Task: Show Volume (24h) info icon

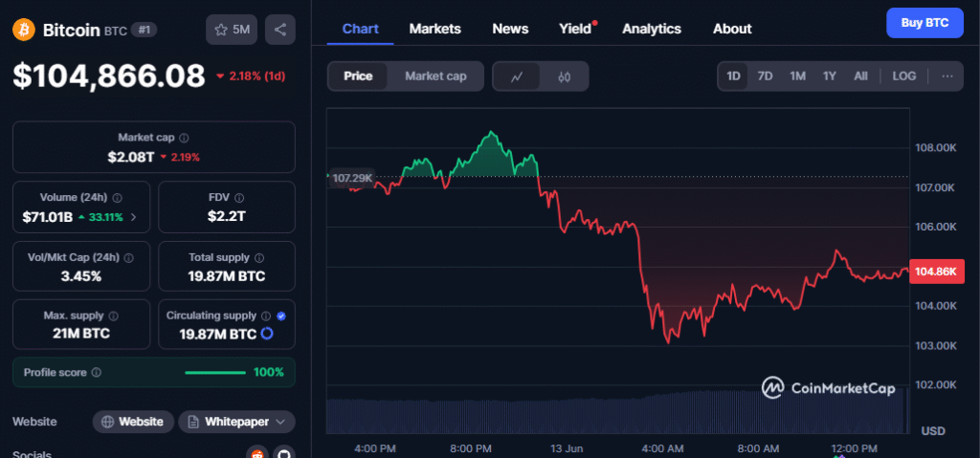Action: [x=118, y=197]
